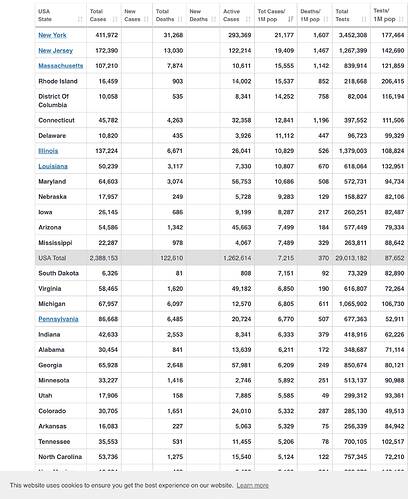This screenshot has height=499, width=408.
Task: Sort by Total Deaths arrow icon
Action: pyautogui.click(x=180, y=19)
